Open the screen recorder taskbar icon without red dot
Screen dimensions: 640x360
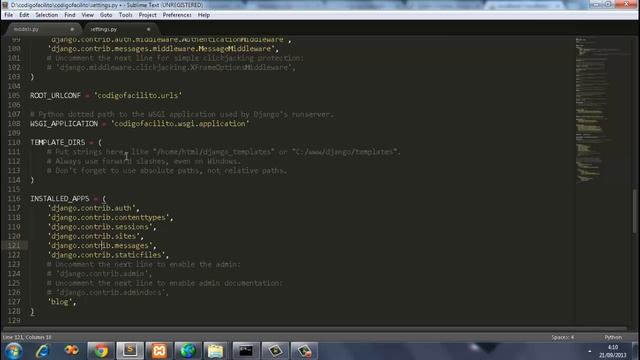275,351
